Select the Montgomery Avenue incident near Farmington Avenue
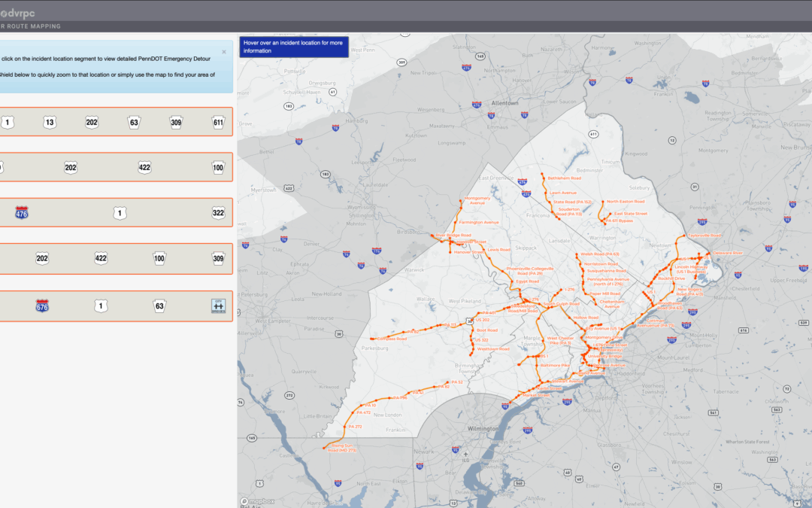This screenshot has width=812, height=508. coord(477,201)
